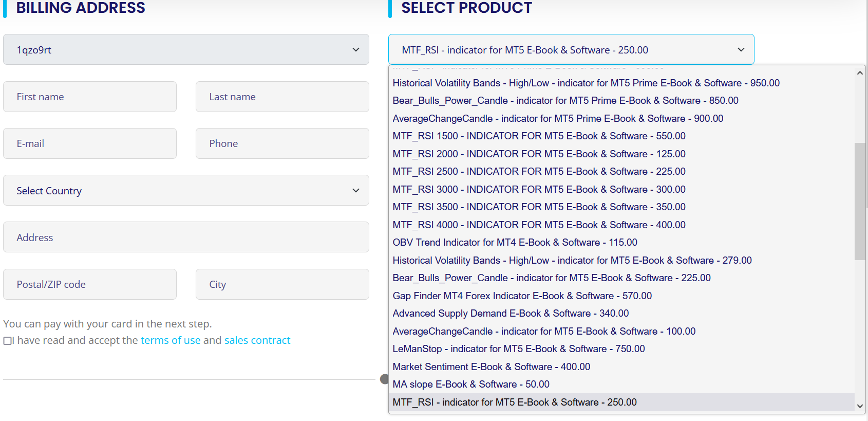
Task: Select OBV Trend Indicator for MT4 option
Action: click(515, 243)
